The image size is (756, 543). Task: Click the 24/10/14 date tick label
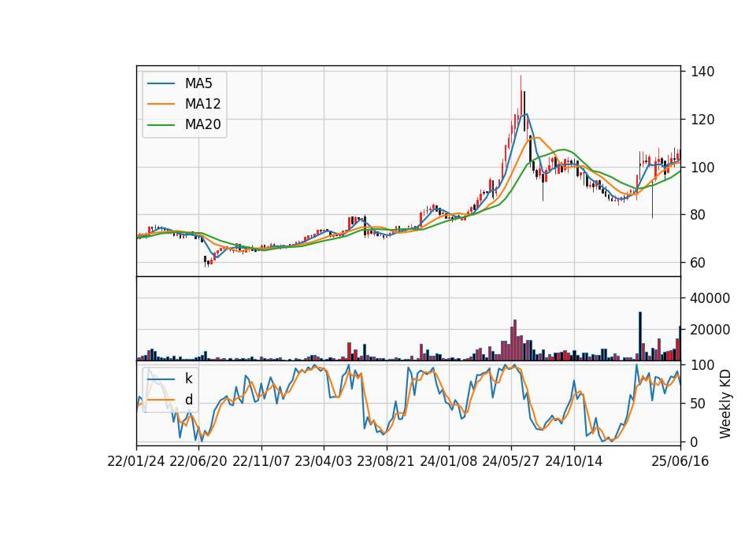(x=574, y=462)
